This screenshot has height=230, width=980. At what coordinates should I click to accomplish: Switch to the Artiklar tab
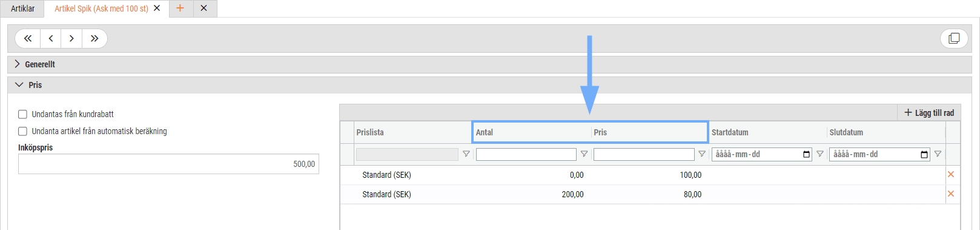(23, 8)
